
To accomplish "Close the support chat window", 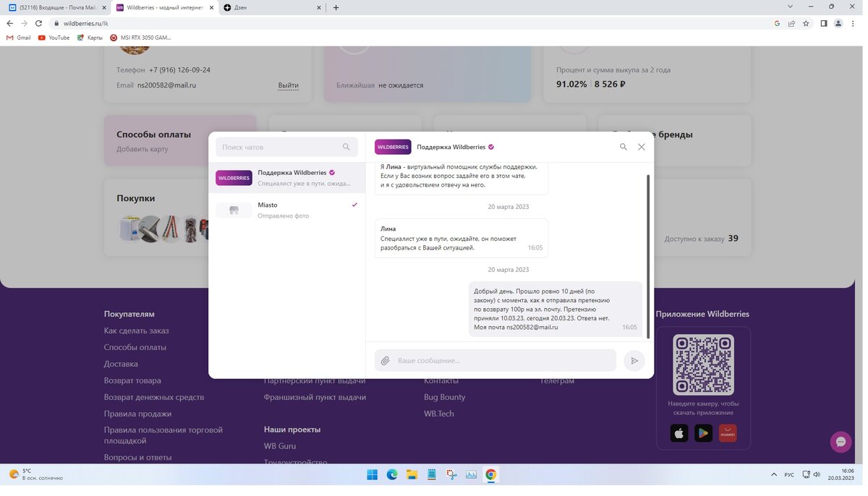I will tap(641, 147).
